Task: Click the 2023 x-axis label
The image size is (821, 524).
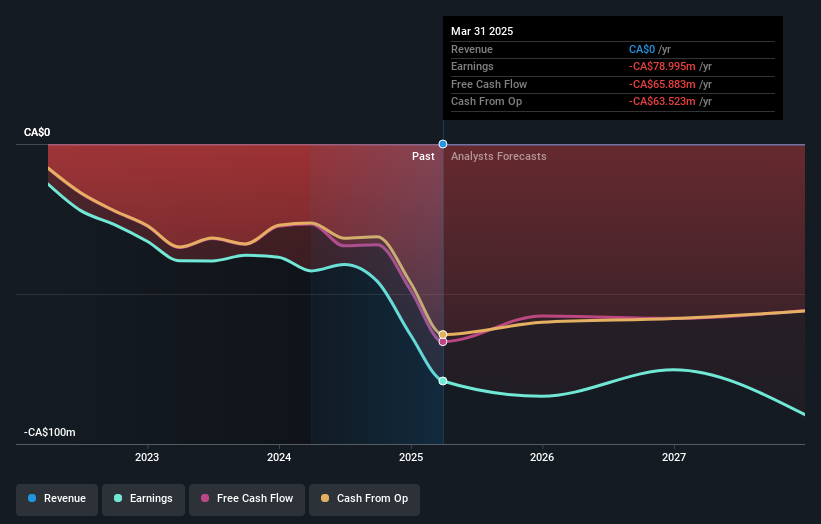Action: click(147, 458)
